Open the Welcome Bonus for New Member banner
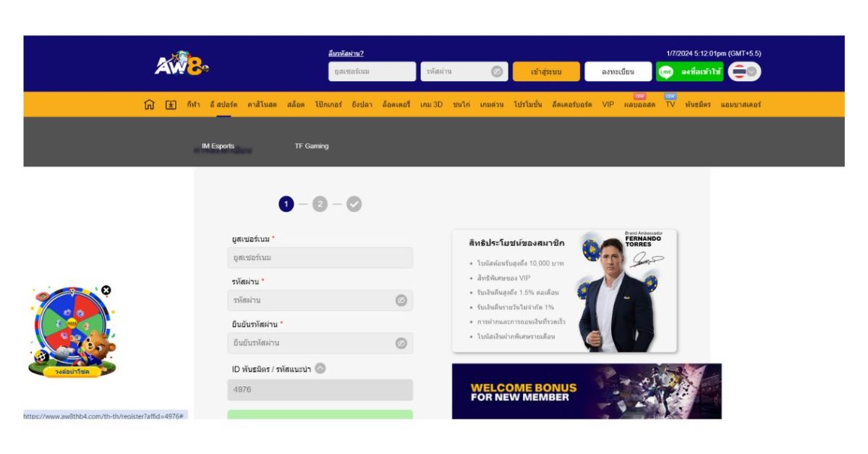Viewport: 868px width, 454px height. click(587, 391)
